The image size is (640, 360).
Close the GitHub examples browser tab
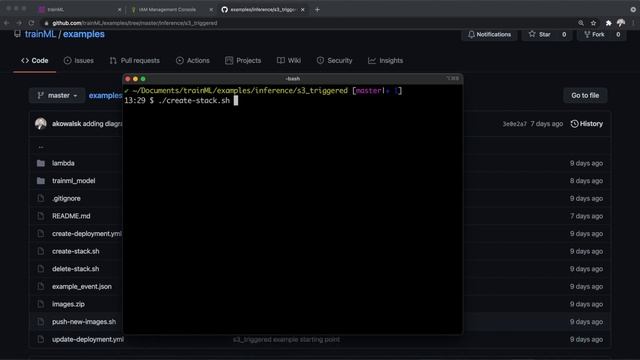303,9
